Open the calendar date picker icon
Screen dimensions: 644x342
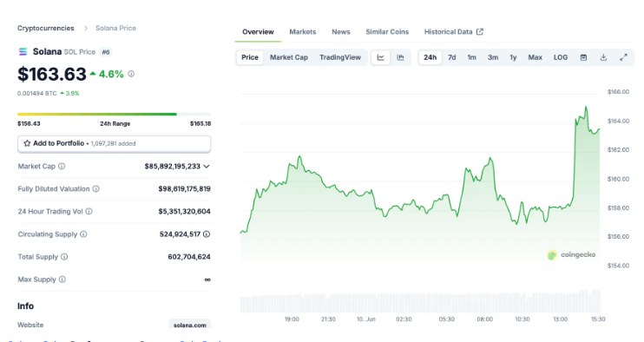[x=583, y=57]
